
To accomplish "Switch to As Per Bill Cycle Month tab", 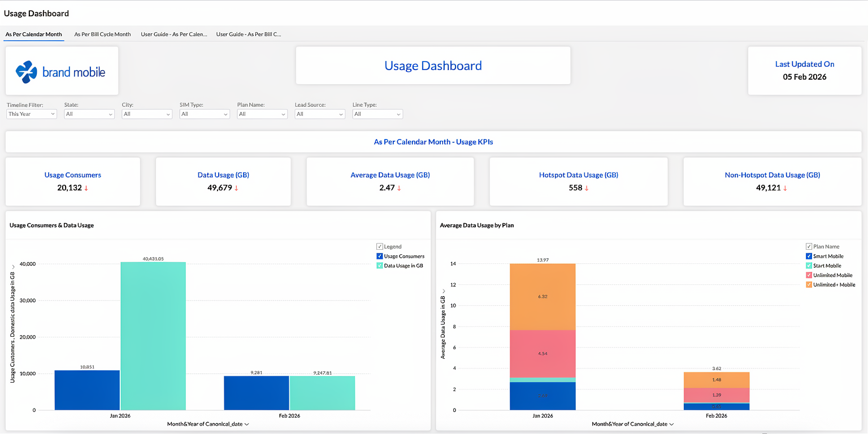I will click(x=102, y=34).
